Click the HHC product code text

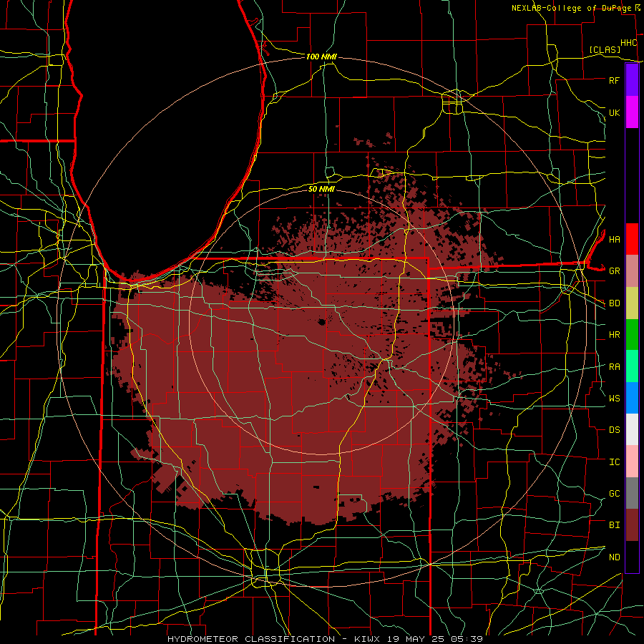coord(629,43)
